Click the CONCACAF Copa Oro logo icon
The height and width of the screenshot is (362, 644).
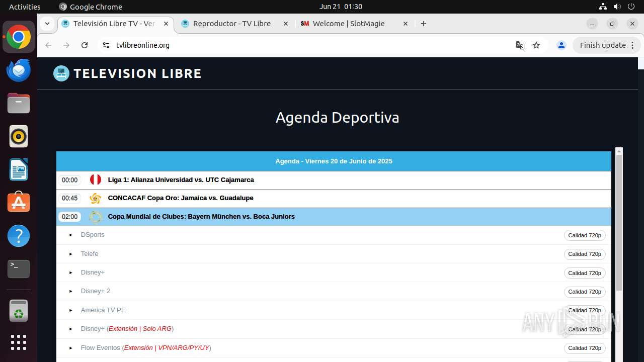coord(95,198)
